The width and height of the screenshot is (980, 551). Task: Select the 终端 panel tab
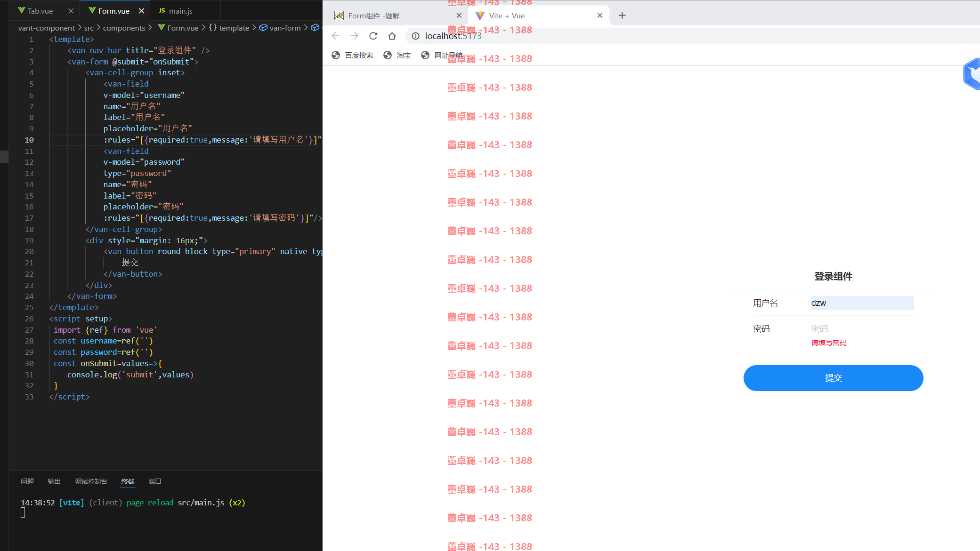pyautogui.click(x=128, y=481)
